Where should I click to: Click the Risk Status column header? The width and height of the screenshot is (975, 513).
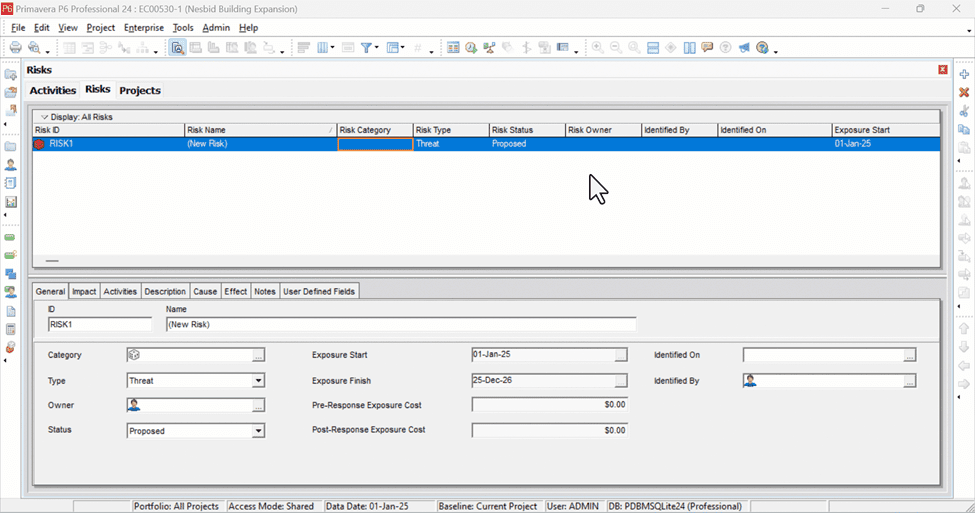tap(527, 130)
